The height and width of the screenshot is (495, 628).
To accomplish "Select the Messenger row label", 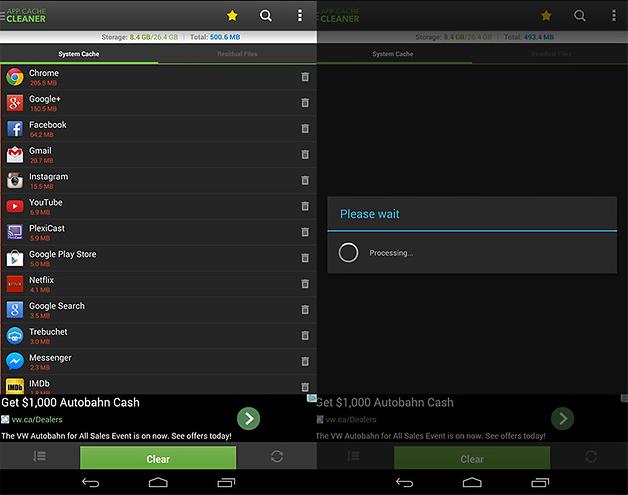I will pos(50,358).
